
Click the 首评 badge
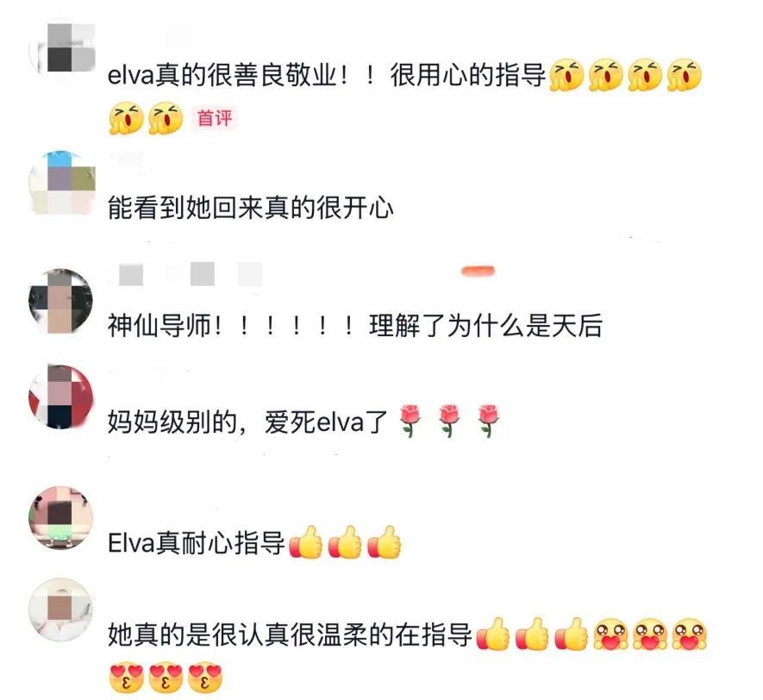tap(215, 118)
